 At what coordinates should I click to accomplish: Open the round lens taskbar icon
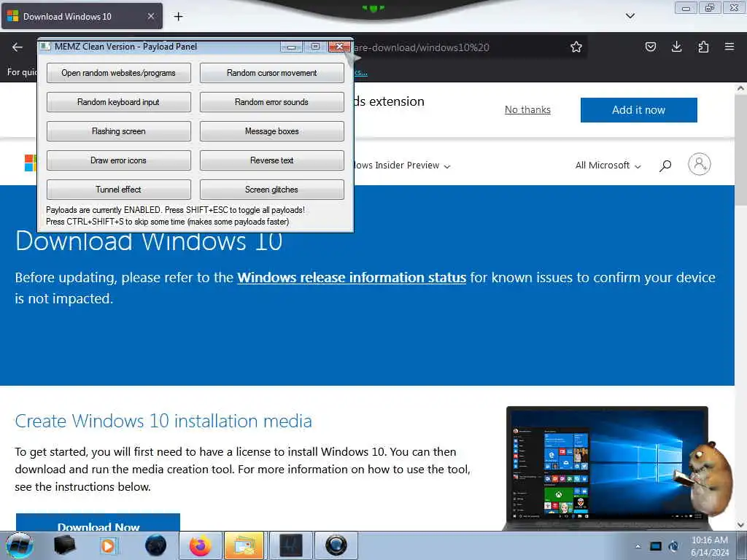(x=336, y=545)
